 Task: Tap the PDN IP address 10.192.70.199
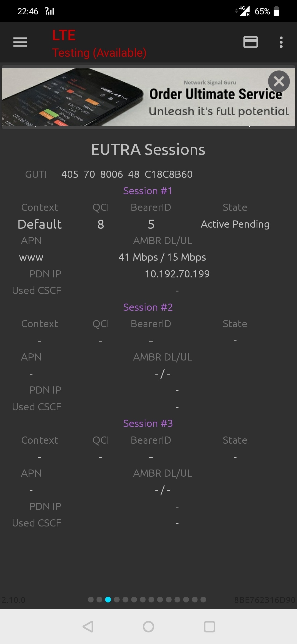point(177,274)
